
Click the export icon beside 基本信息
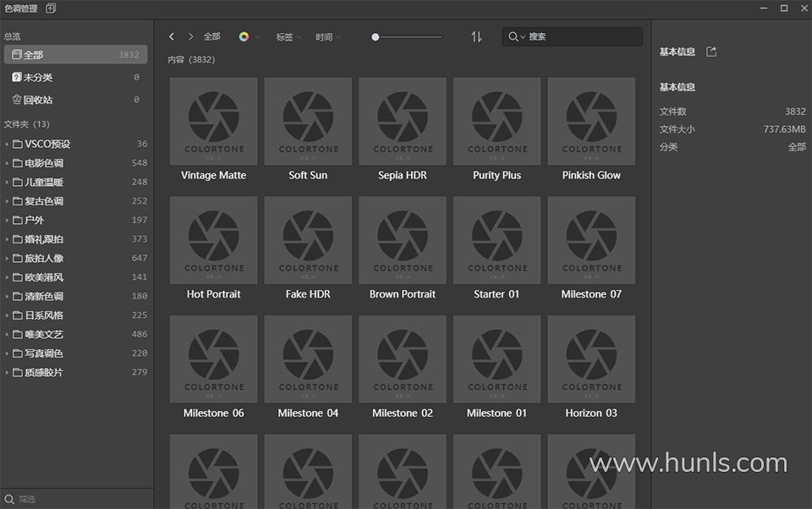click(711, 52)
